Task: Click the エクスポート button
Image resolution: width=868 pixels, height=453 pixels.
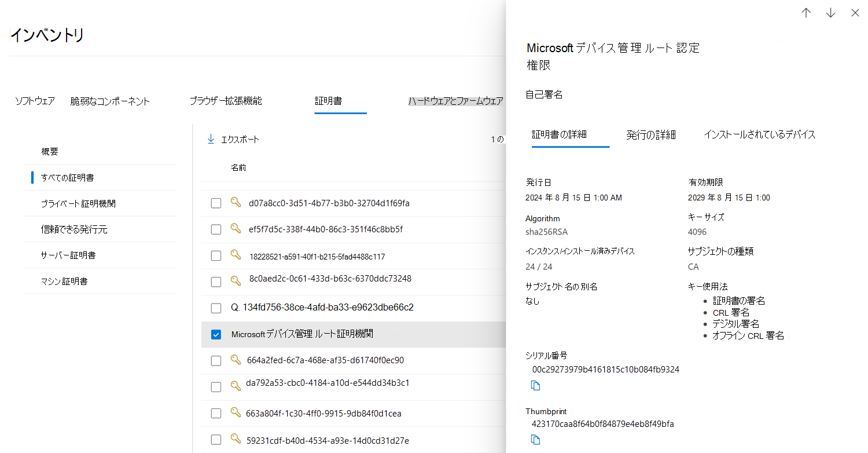Action: click(233, 139)
